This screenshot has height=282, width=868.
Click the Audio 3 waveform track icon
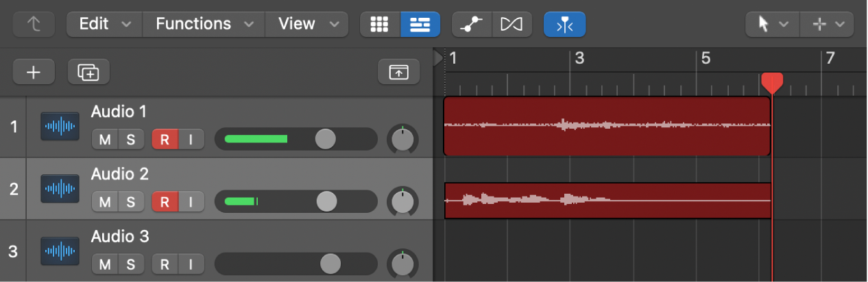[60, 251]
